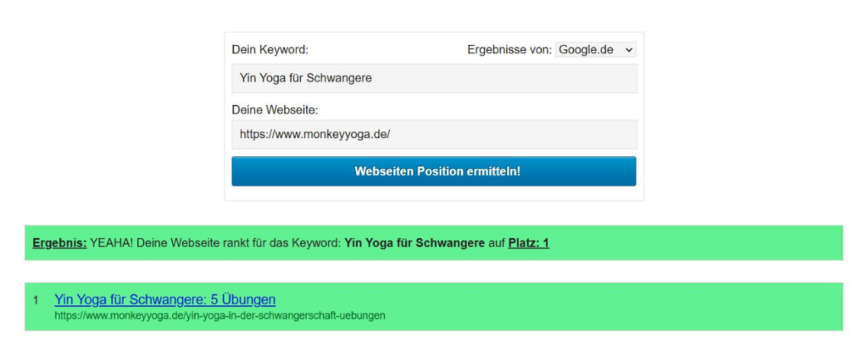Screen dimensions: 868x362
Task: Click the underlined Ergebnis: label
Action: point(60,243)
